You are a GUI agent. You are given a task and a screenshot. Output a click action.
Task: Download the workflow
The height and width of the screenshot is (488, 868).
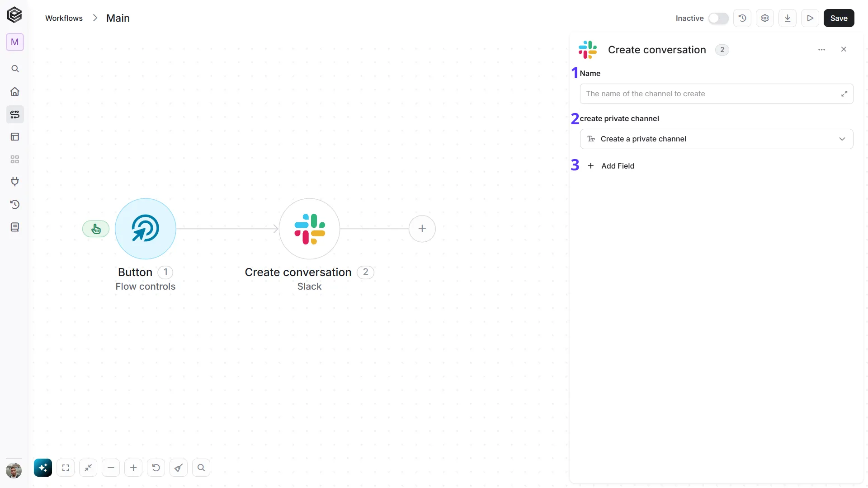[x=788, y=18]
